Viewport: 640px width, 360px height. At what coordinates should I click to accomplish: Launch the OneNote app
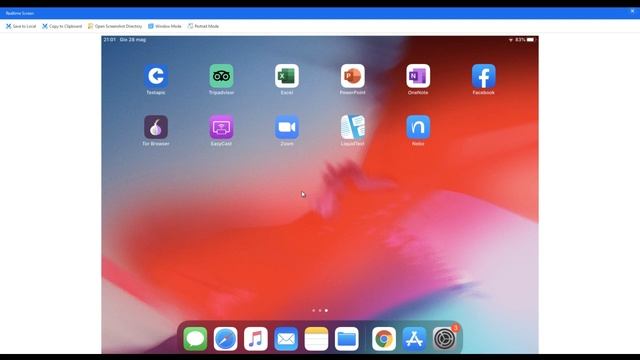[x=418, y=76]
